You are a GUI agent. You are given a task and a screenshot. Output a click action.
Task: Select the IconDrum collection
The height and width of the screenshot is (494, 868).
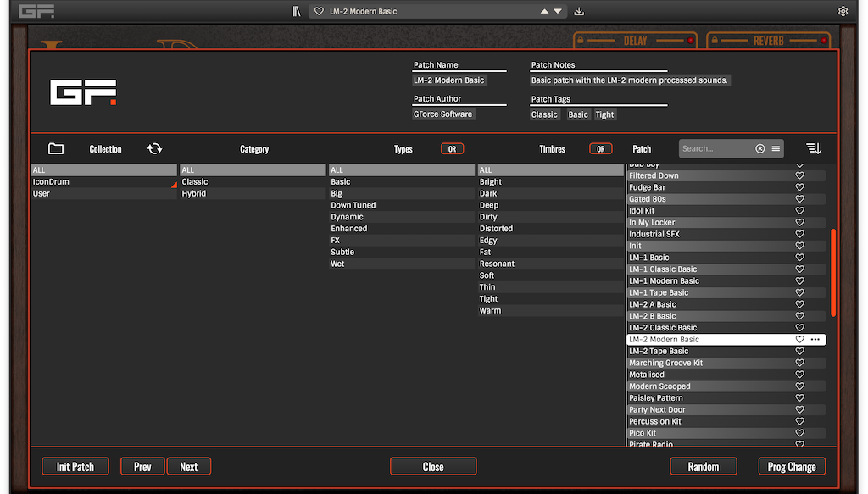(104, 182)
